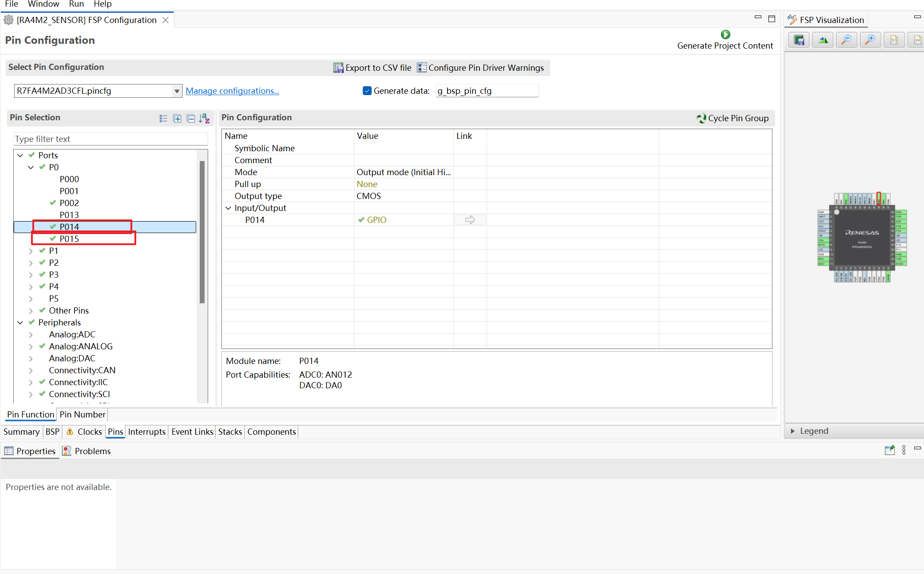Click Configure Pin Driver Warnings
The image size is (924, 574).
tap(481, 68)
